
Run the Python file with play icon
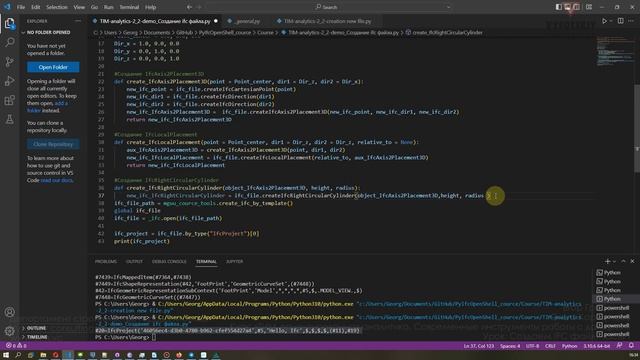click(x=604, y=21)
